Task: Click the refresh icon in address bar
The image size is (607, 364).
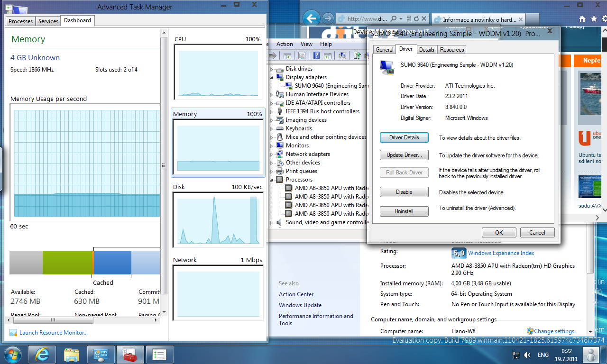Action: 416,19
